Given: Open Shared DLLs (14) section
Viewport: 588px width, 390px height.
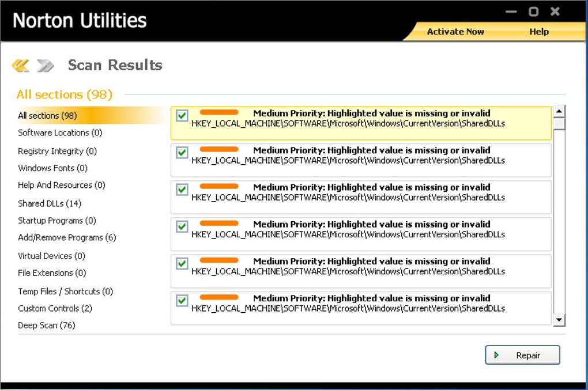Looking at the screenshot, I should coord(50,203).
